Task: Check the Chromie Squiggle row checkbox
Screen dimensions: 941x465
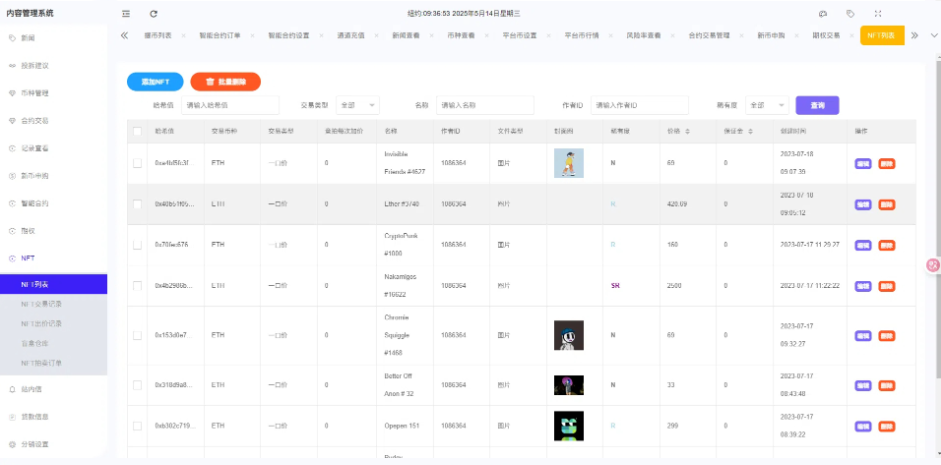Action: pos(137,335)
